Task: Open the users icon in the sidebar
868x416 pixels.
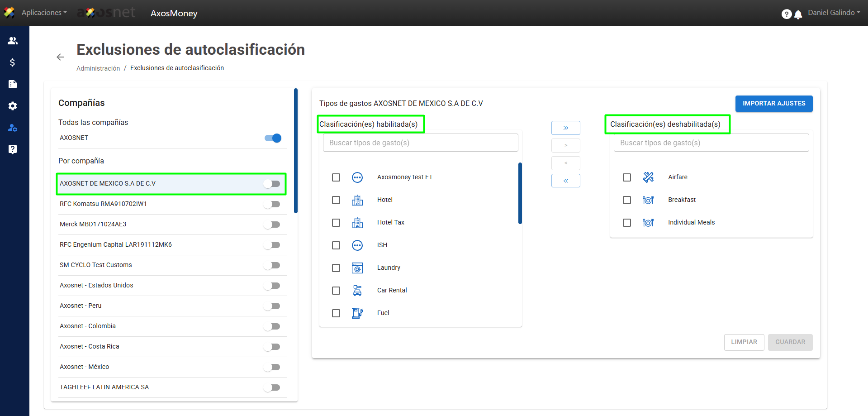Action: [13, 41]
